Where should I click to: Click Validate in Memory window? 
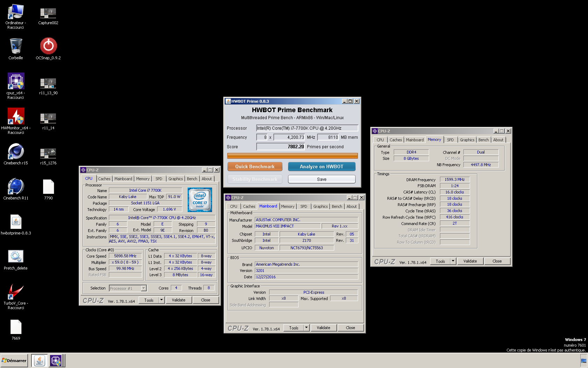pos(470,261)
